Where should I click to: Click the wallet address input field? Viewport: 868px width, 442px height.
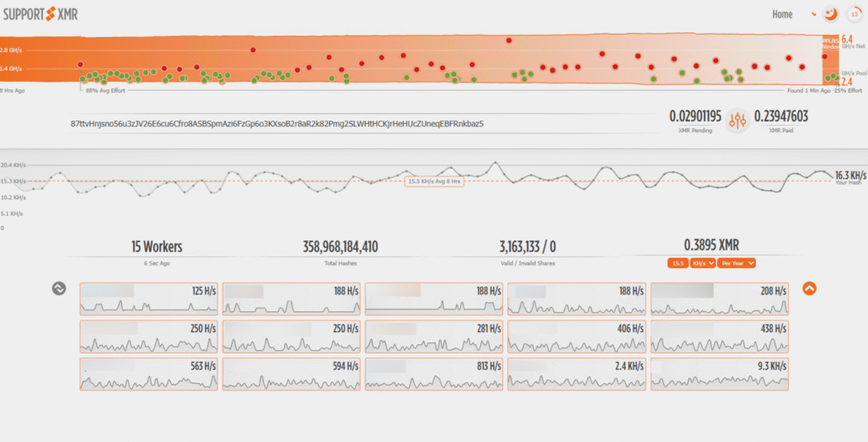click(278, 124)
